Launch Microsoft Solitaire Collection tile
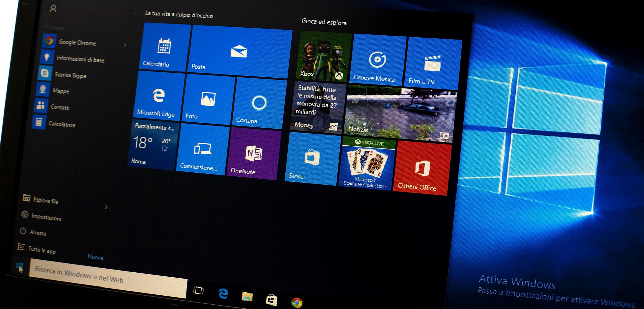 (x=367, y=163)
